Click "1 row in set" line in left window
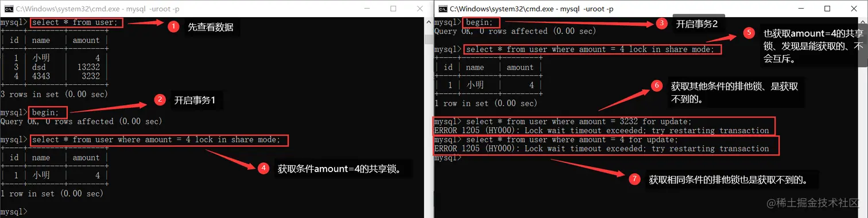 [x=53, y=193]
